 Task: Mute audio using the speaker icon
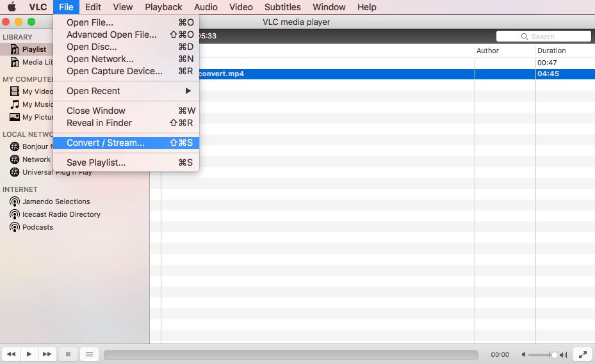click(x=525, y=354)
